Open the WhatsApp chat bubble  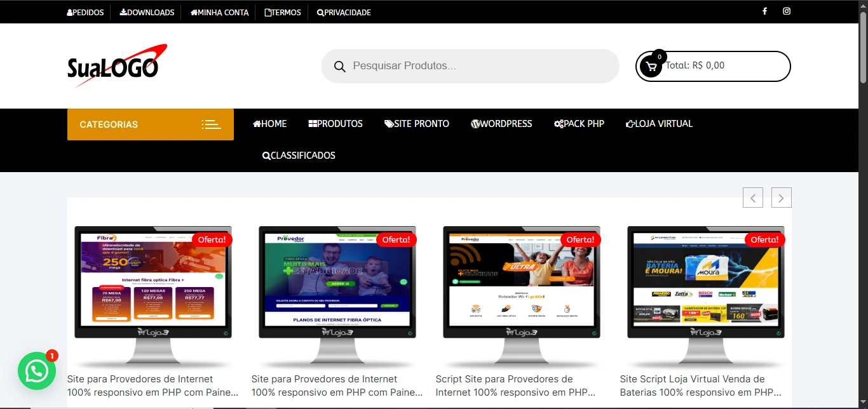pos(36,371)
